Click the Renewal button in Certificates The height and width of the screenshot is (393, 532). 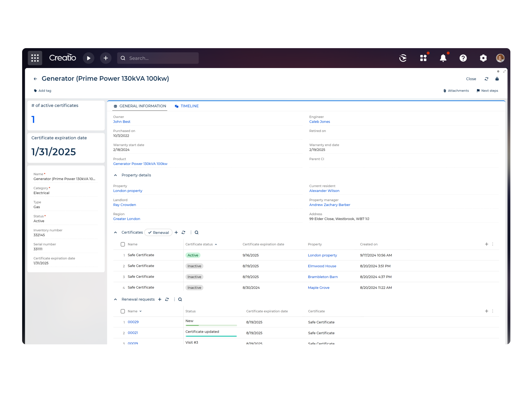pyautogui.click(x=158, y=232)
